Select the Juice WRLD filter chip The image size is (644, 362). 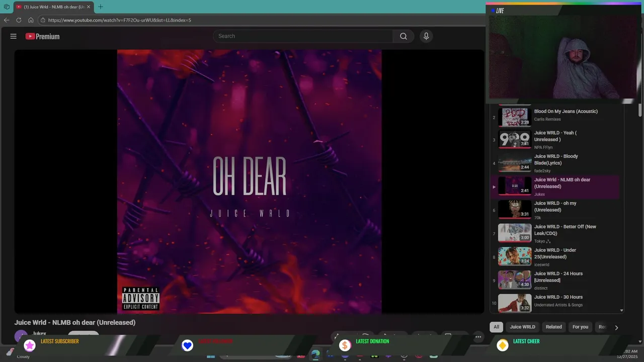[523, 327]
